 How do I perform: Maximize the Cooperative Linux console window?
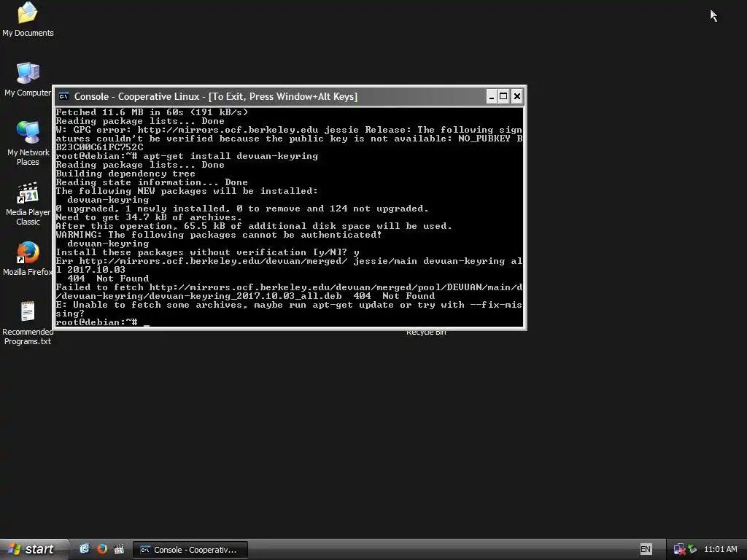click(503, 97)
